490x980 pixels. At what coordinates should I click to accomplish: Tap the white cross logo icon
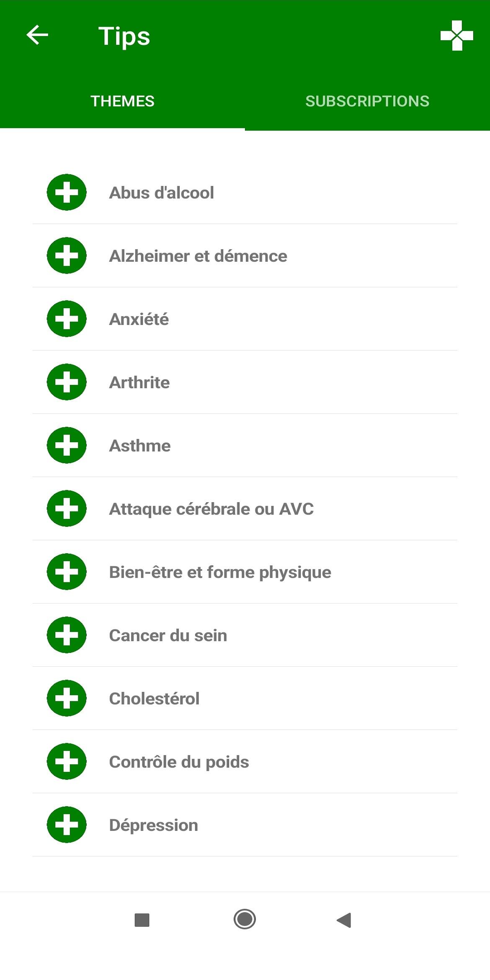click(456, 36)
